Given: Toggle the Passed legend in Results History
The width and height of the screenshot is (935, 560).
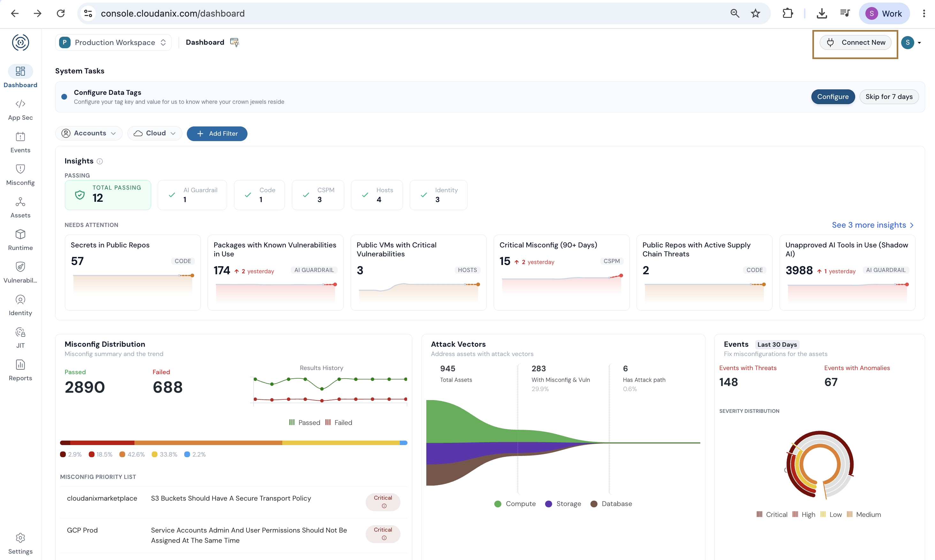Looking at the screenshot, I should (x=305, y=423).
